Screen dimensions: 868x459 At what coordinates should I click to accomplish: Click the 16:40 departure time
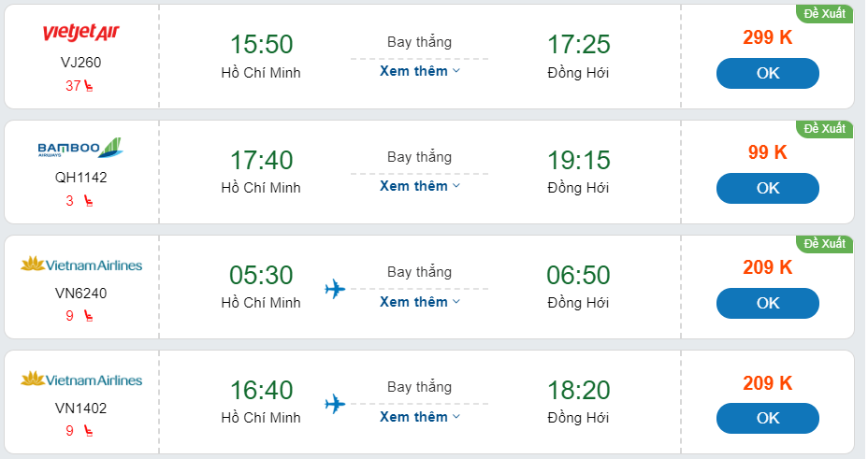click(261, 391)
